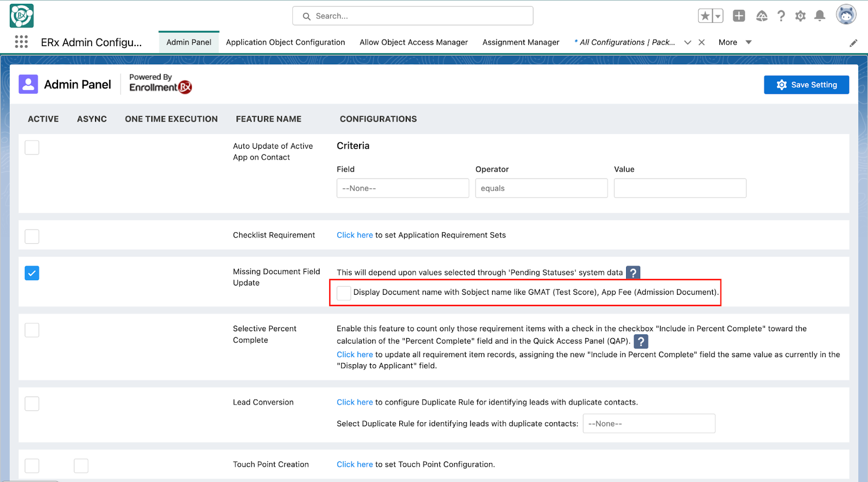Viewport: 868px width, 482px height.
Task: Open the Salesforce Help question mark icon
Action: tap(781, 16)
